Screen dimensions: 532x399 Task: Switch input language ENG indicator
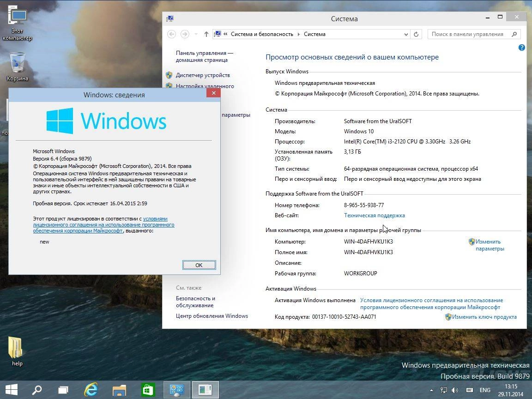[x=485, y=390]
